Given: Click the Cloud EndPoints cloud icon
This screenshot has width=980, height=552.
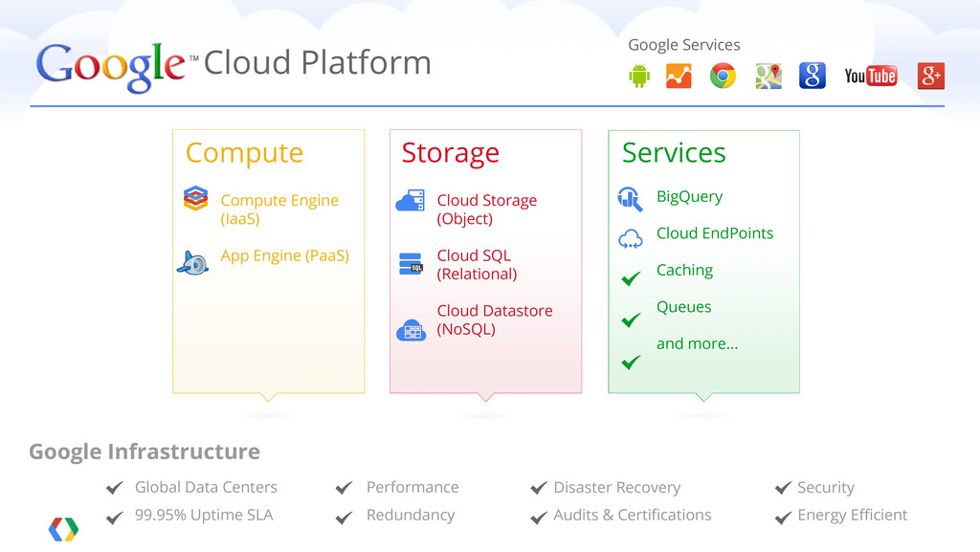Looking at the screenshot, I should (630, 238).
